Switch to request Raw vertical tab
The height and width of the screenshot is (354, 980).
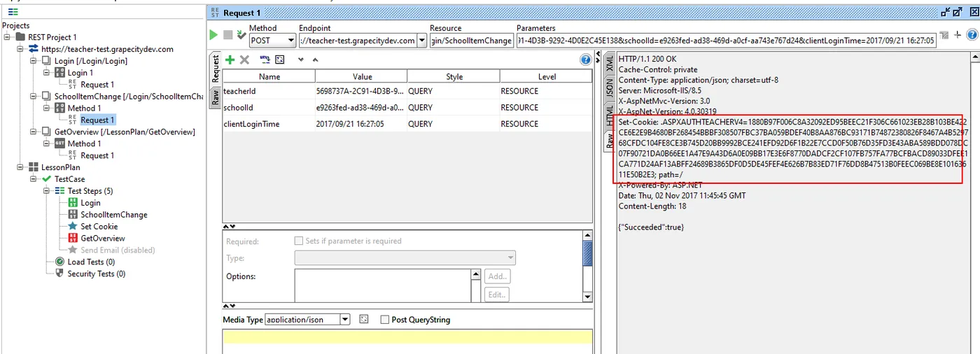216,97
